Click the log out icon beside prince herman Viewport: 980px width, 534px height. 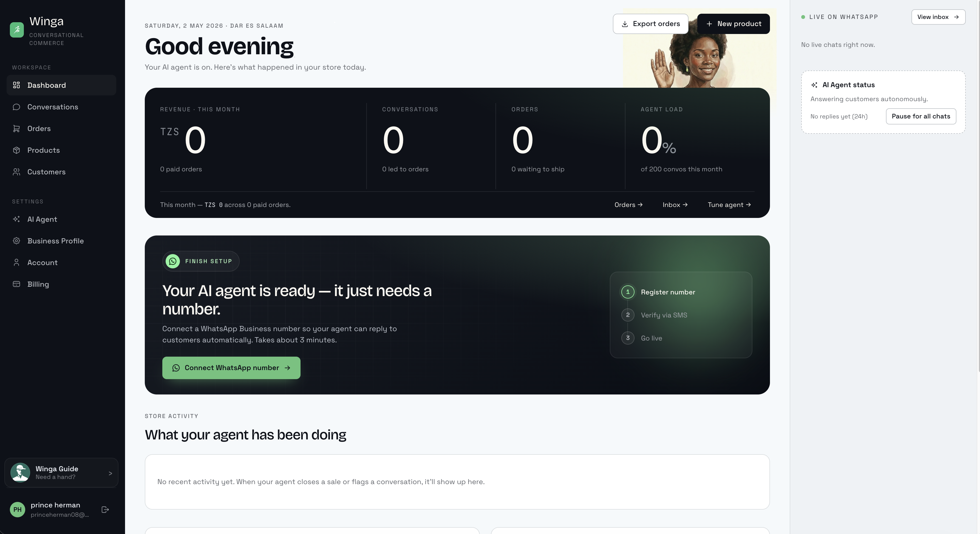(105, 510)
